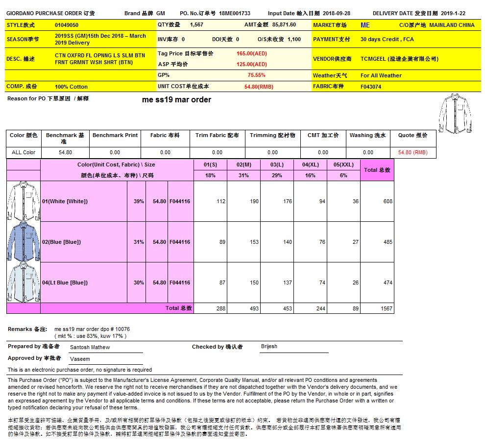Select the 04(Lt Blue [Blue]) row label

(65, 283)
